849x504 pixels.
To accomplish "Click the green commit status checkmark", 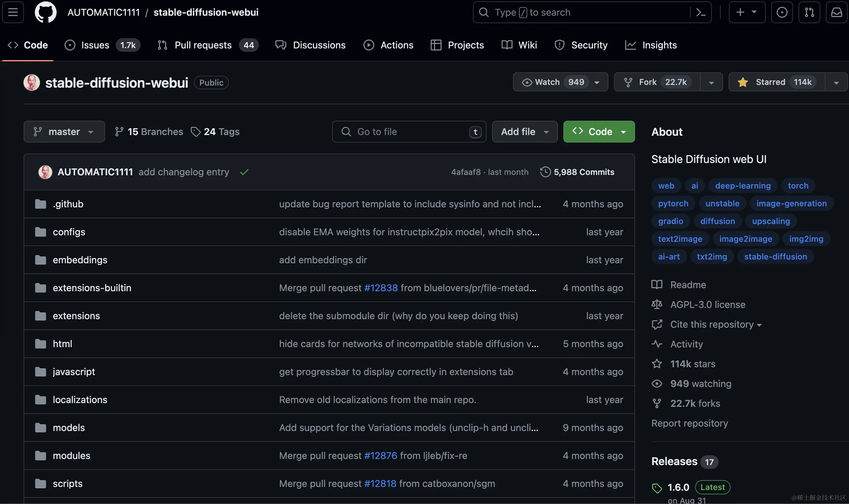I will (244, 172).
